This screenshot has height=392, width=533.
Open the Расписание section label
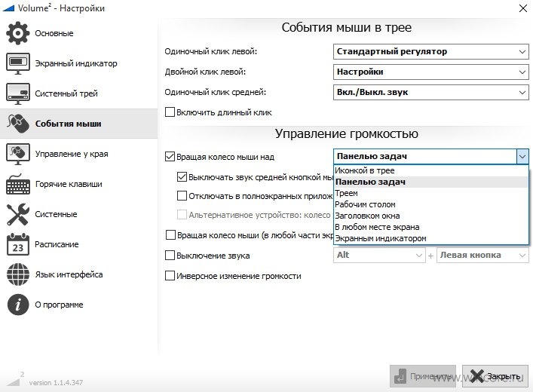tap(57, 244)
